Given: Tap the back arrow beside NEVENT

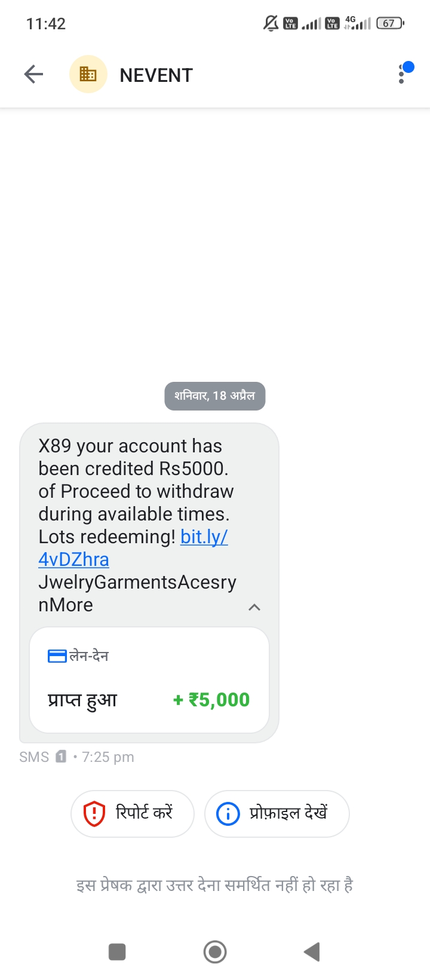Looking at the screenshot, I should (33, 75).
